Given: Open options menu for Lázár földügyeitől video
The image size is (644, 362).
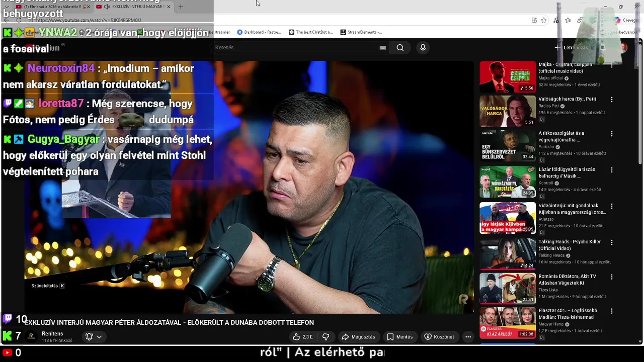Looking at the screenshot, I should pos(612,170).
